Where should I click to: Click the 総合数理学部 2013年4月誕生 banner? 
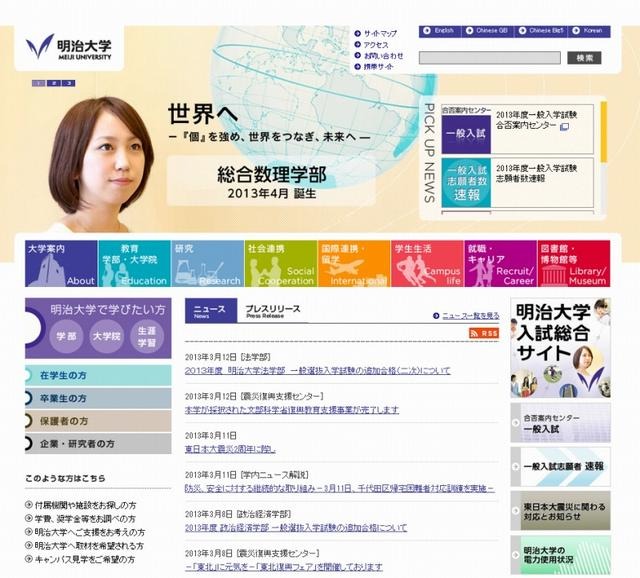click(271, 180)
